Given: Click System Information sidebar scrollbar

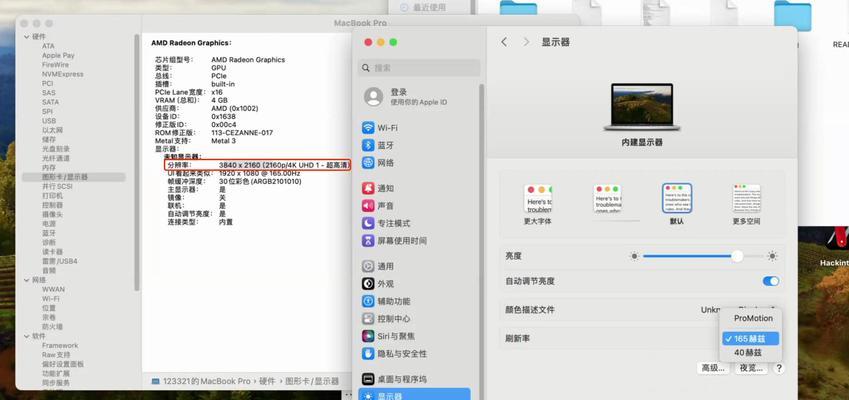Looking at the screenshot, I should [x=137, y=162].
